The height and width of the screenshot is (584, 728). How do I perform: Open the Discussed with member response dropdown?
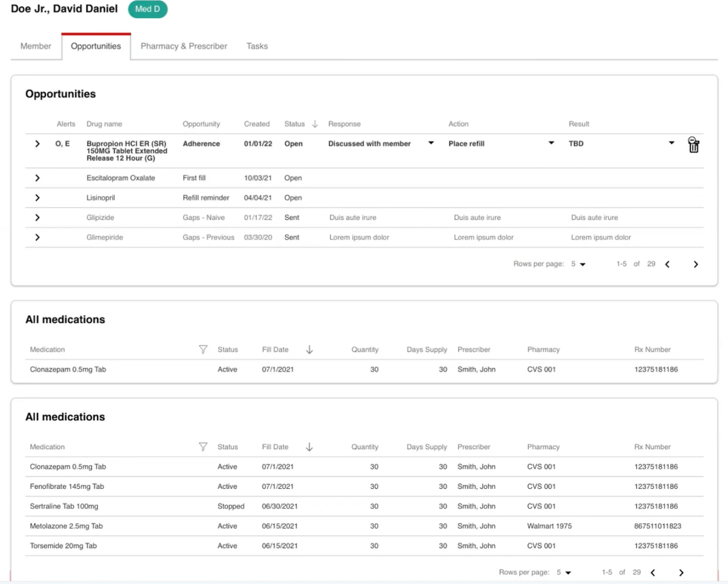431,143
